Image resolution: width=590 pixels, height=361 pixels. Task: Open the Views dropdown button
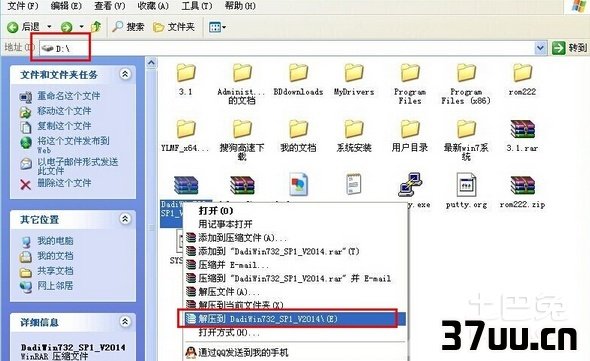point(217,27)
